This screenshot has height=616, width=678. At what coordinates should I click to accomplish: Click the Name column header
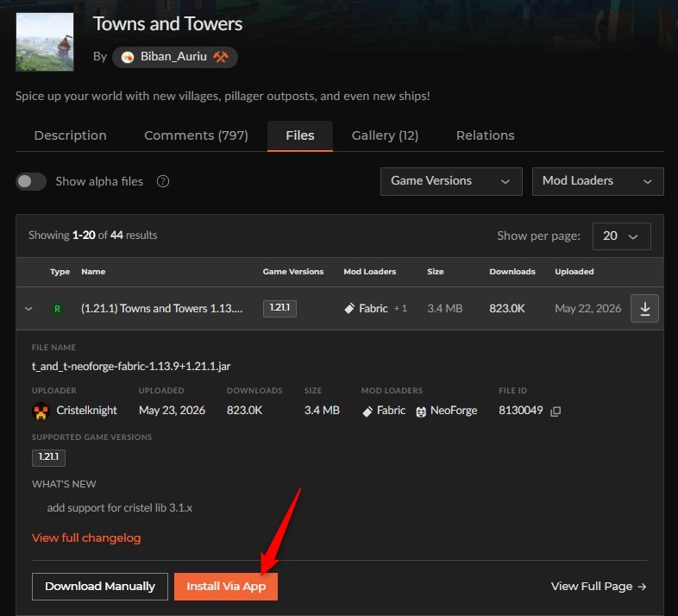pyautogui.click(x=93, y=272)
